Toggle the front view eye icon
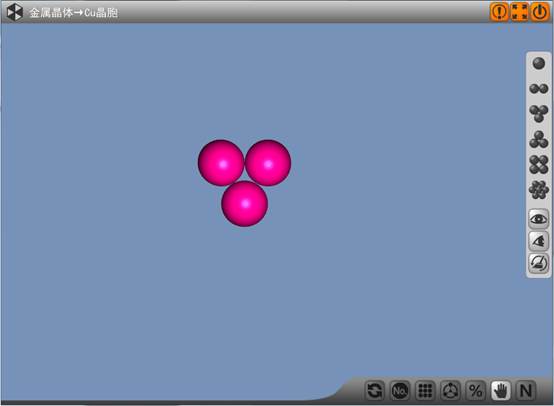The image size is (554, 406). 538,219
